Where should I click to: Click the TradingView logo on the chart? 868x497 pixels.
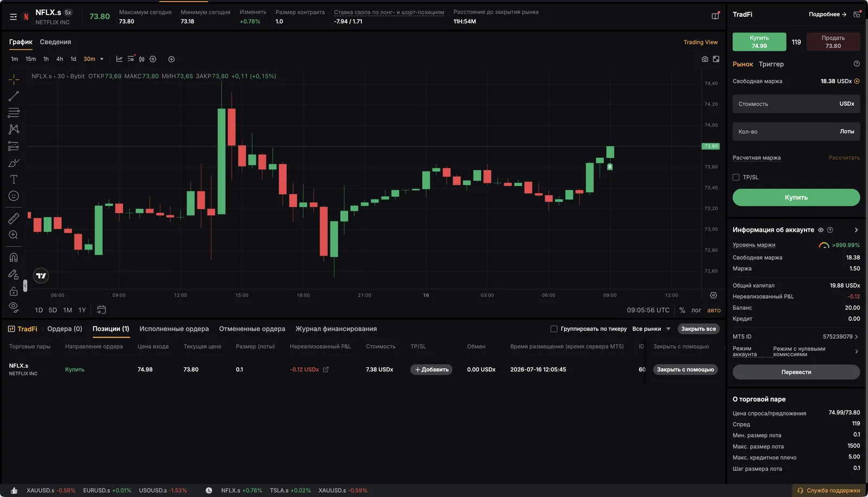[41, 276]
